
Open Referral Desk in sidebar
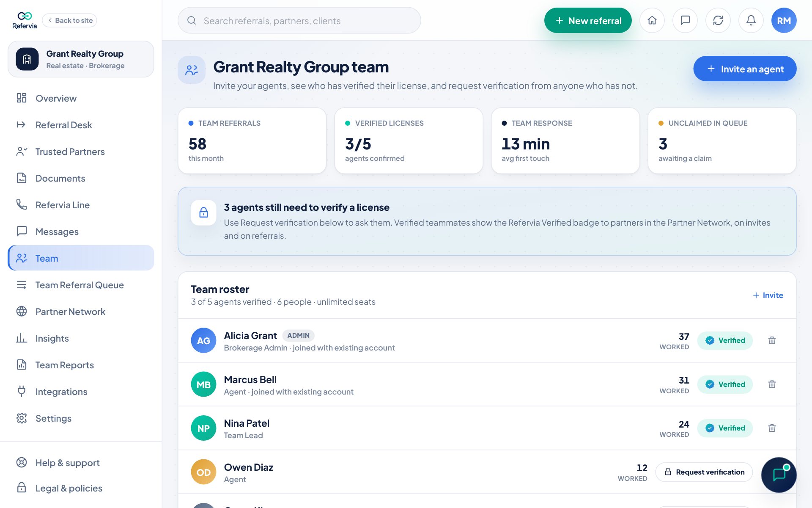coord(81,125)
